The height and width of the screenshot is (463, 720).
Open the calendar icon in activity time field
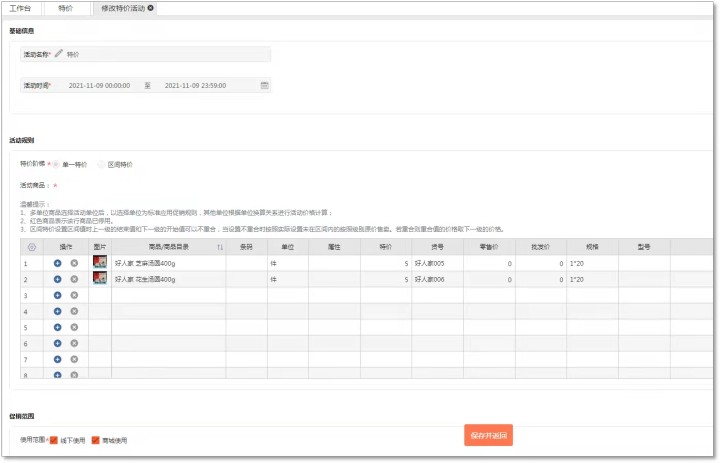264,86
